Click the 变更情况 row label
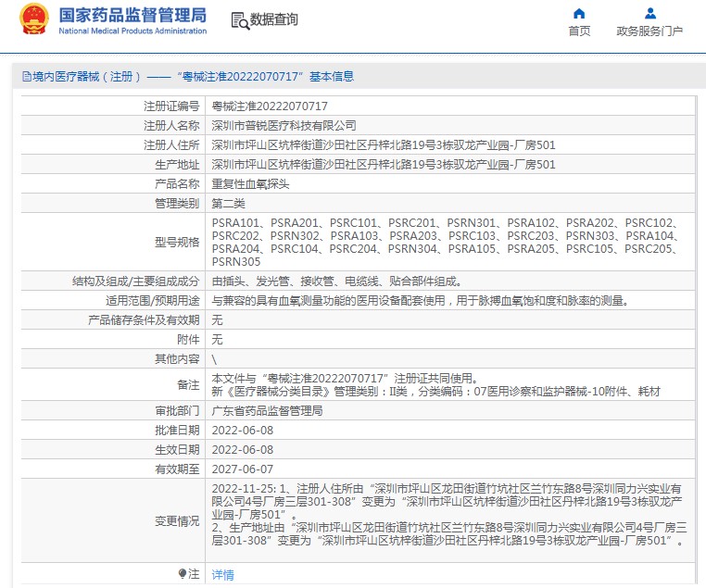 pyautogui.click(x=176, y=521)
